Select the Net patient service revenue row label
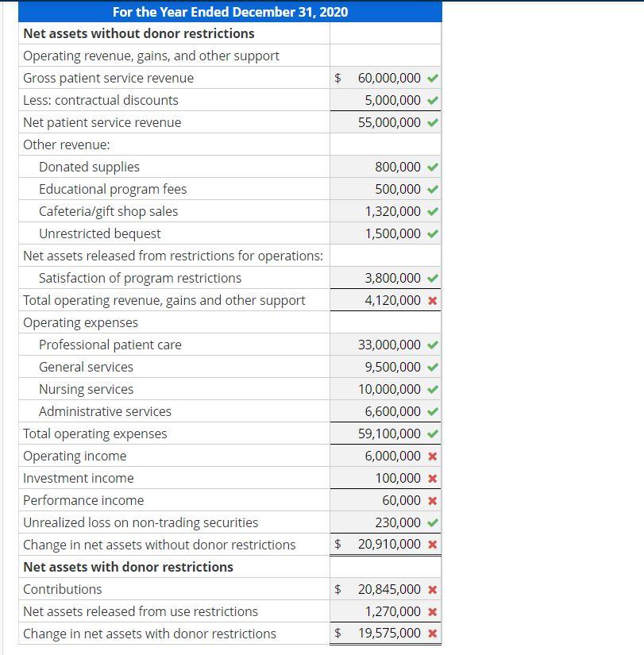This screenshot has width=644, height=655. [x=101, y=122]
